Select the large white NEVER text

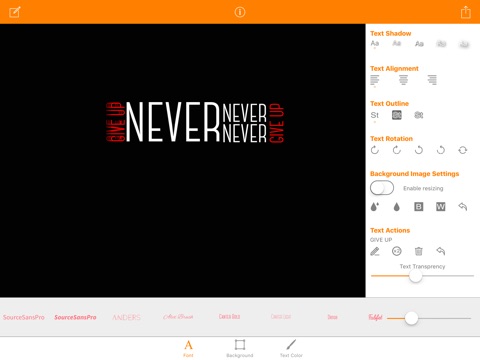tap(172, 122)
